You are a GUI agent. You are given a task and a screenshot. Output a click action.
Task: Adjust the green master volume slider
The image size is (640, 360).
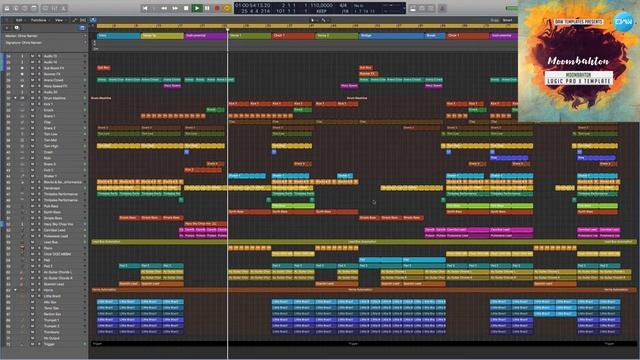pos(512,8)
